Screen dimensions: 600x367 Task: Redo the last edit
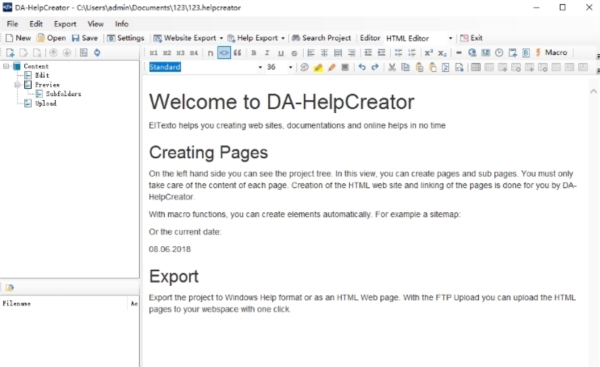point(375,68)
